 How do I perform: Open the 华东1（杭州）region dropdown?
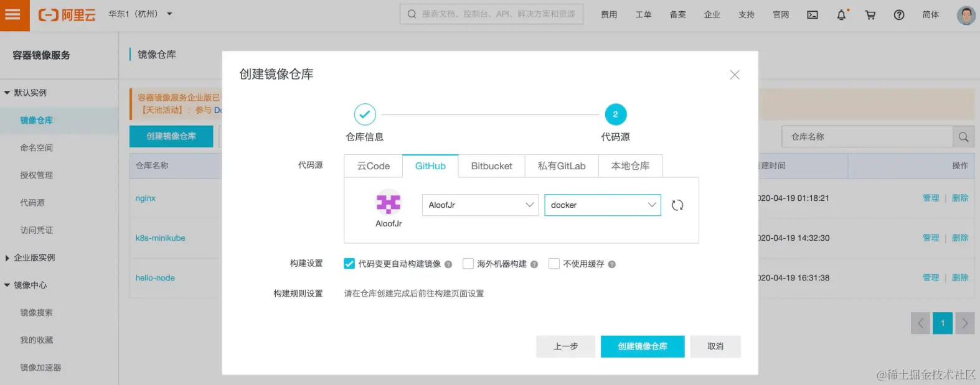(140, 14)
